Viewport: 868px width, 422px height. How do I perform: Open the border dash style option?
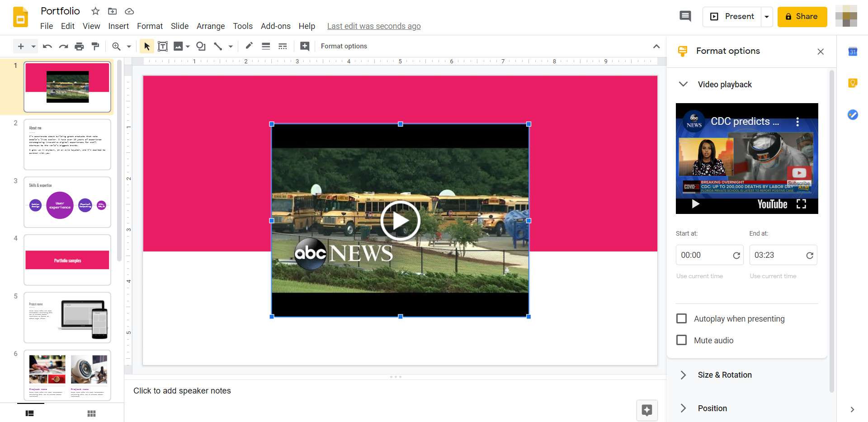(283, 46)
